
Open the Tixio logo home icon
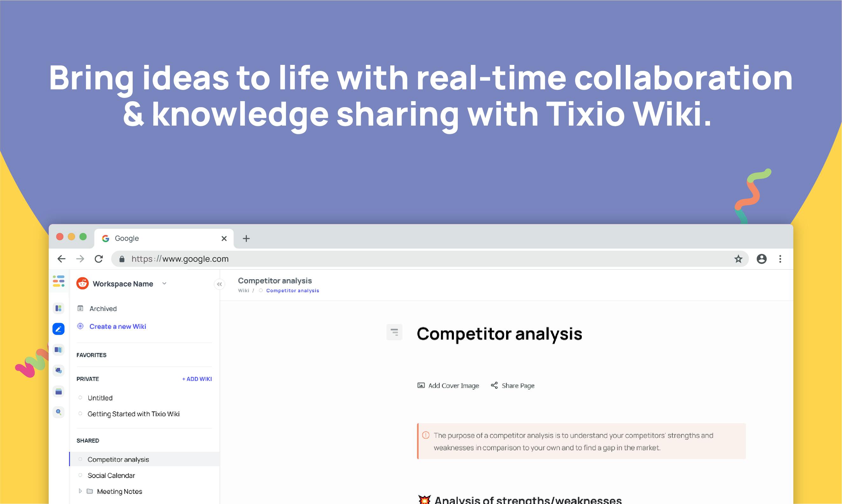pos(59,281)
